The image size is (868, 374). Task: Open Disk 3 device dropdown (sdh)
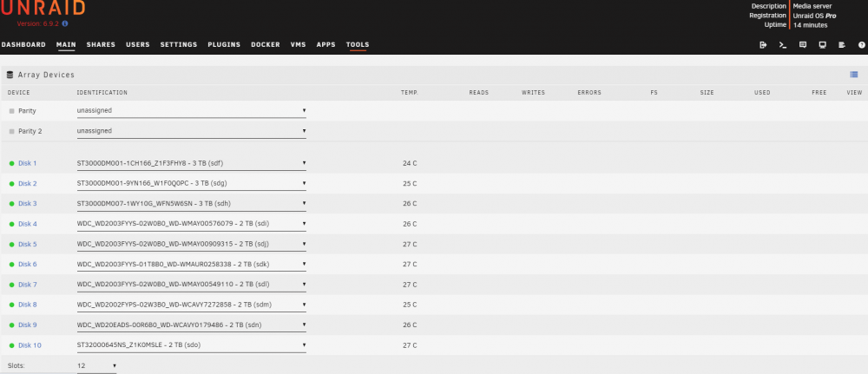pos(192,204)
